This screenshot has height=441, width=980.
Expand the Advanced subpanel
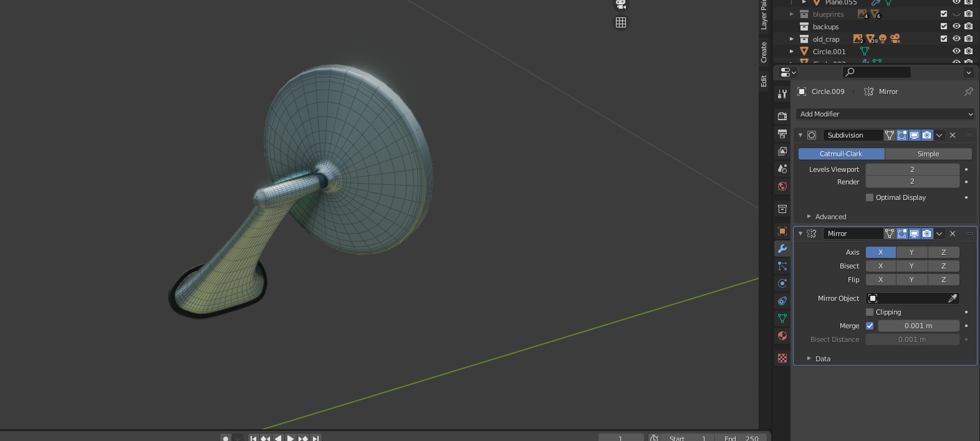point(809,217)
